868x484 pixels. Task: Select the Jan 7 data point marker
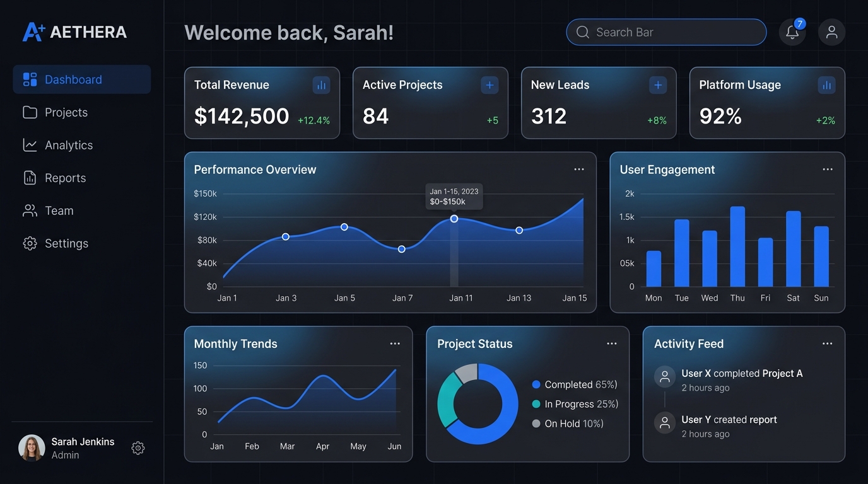click(402, 249)
